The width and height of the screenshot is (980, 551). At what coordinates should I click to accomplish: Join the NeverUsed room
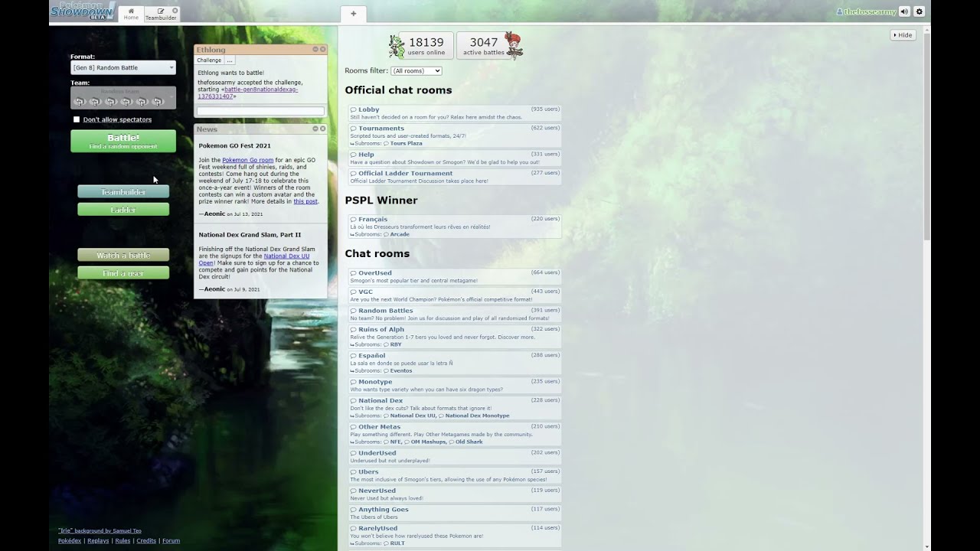pos(454,494)
